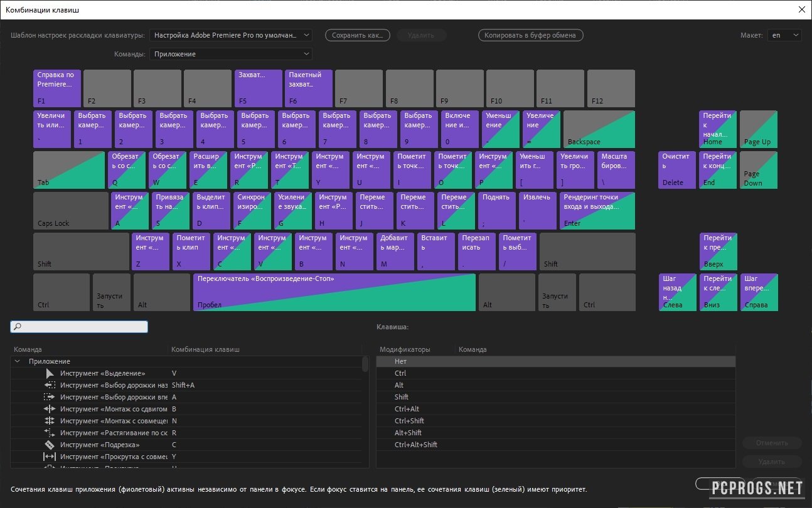Collapse the Приложение tree group
Image resolution: width=812 pixels, height=508 pixels.
[x=16, y=361]
